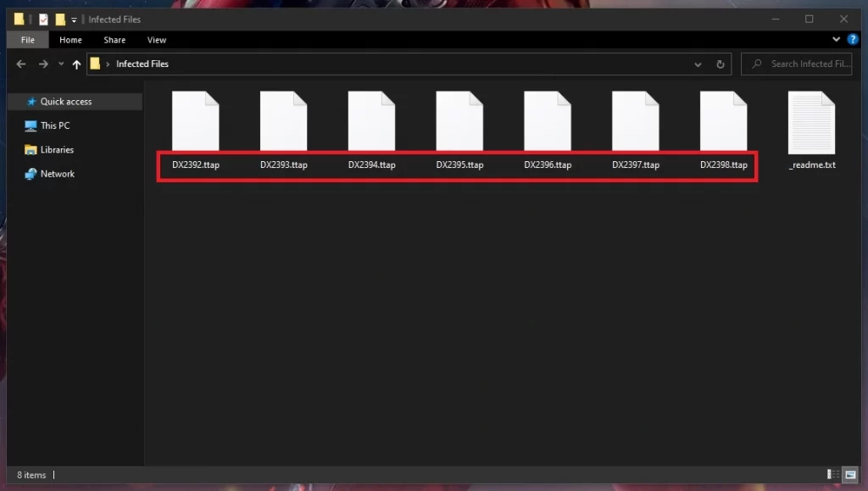The width and height of the screenshot is (868, 491).
Task: Select the _readme.txt file
Action: click(x=811, y=131)
